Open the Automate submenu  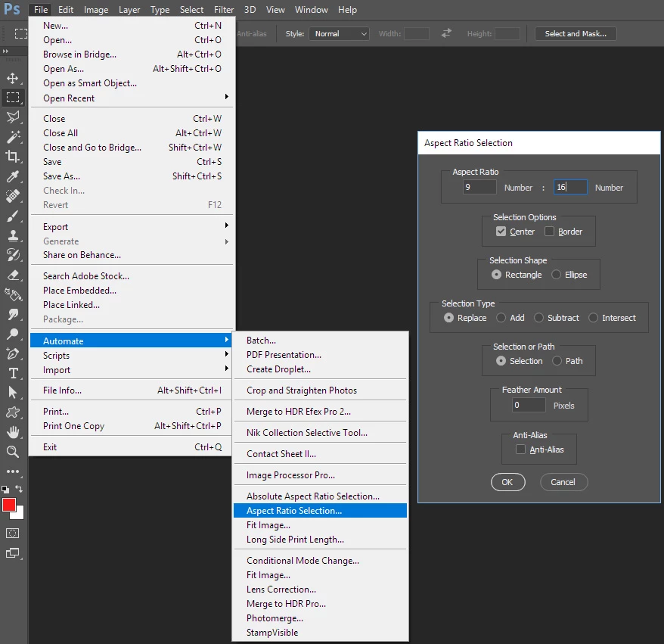point(132,341)
